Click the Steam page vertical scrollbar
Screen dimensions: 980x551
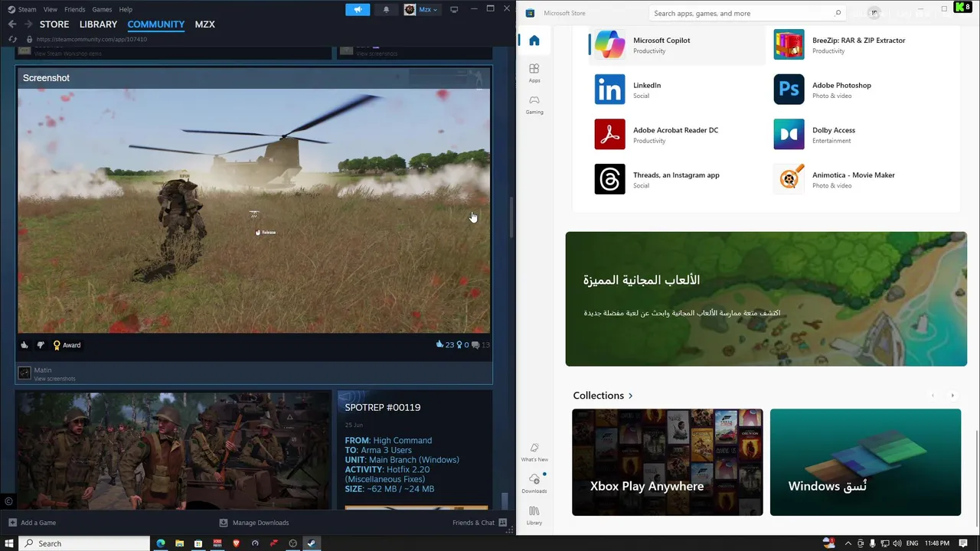pos(511,218)
